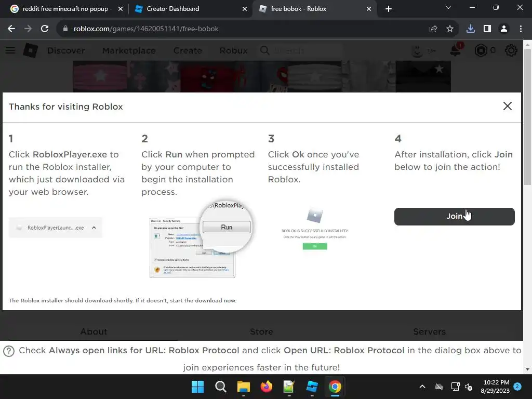Click the Roblox logo
This screenshot has width=532, height=399.
tap(30, 50)
